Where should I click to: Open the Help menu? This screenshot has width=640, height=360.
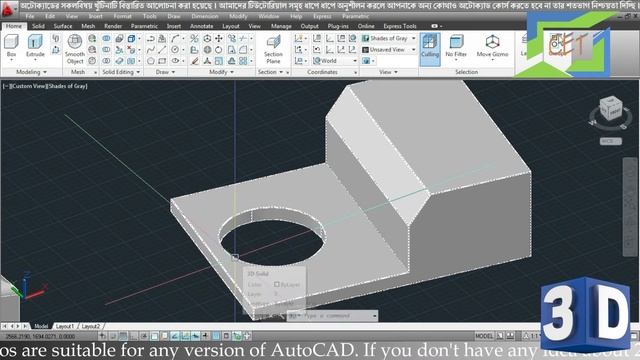coord(296,16)
